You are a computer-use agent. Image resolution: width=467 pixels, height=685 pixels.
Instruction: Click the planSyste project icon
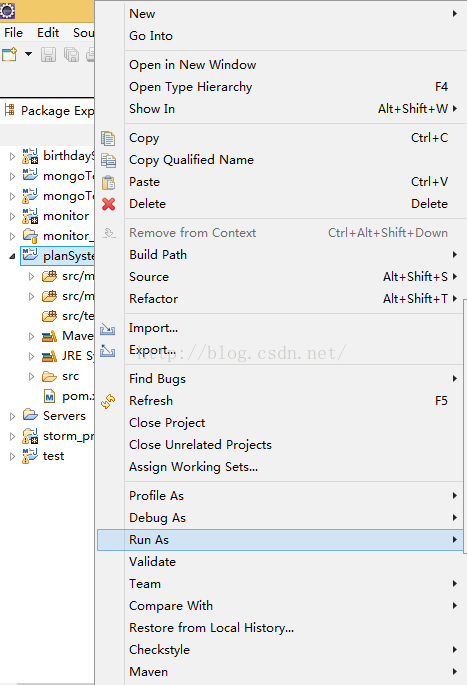click(30, 255)
